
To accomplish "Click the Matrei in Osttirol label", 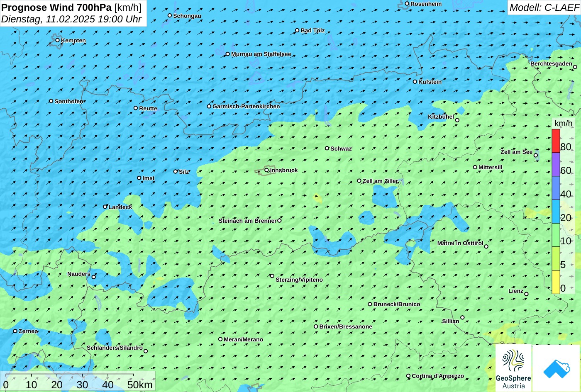I will tap(460, 243).
